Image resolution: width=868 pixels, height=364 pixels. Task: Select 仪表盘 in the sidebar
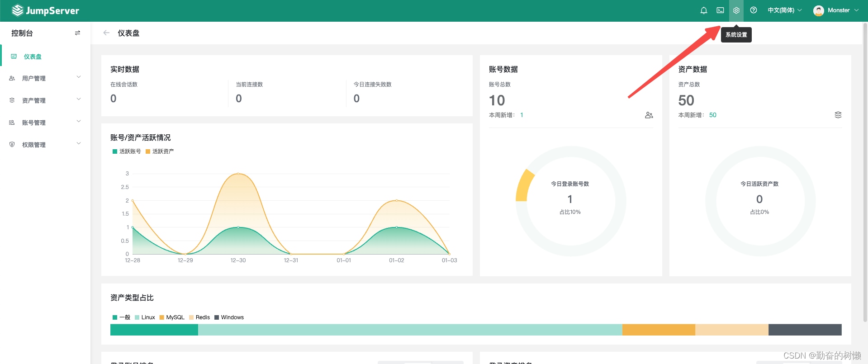pyautogui.click(x=45, y=57)
